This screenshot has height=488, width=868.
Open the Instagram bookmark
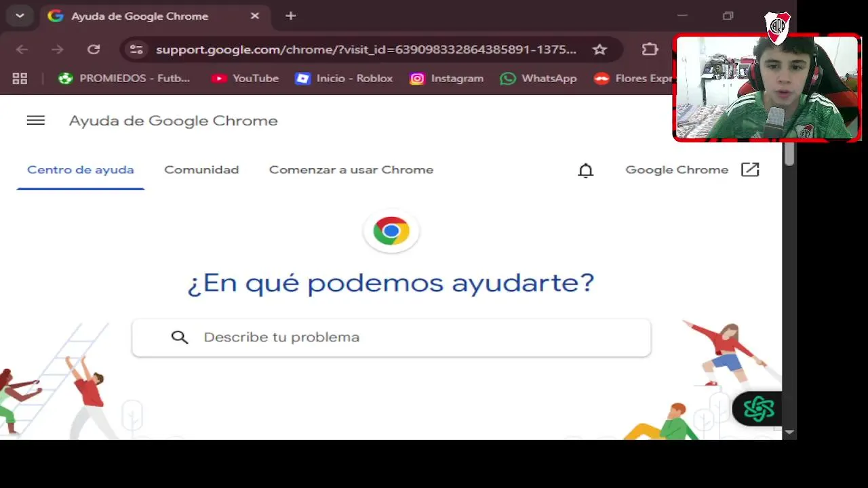tap(447, 79)
